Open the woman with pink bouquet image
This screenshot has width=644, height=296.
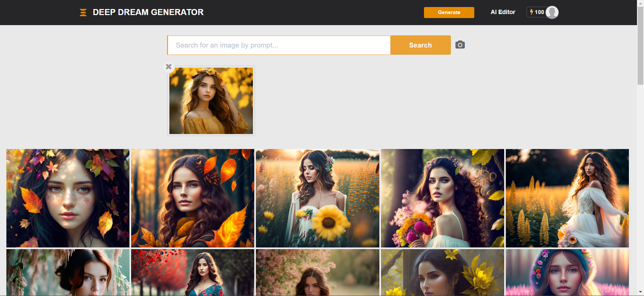(443, 198)
